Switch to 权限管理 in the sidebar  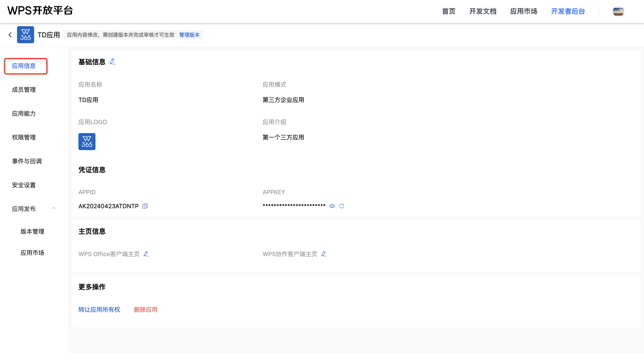[x=24, y=137]
